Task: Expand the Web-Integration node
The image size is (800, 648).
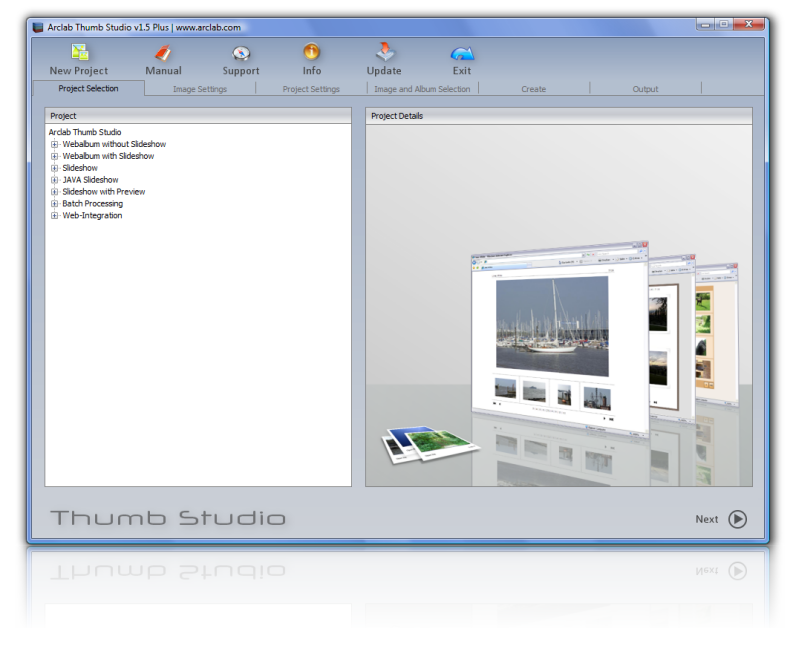Action: (x=54, y=215)
